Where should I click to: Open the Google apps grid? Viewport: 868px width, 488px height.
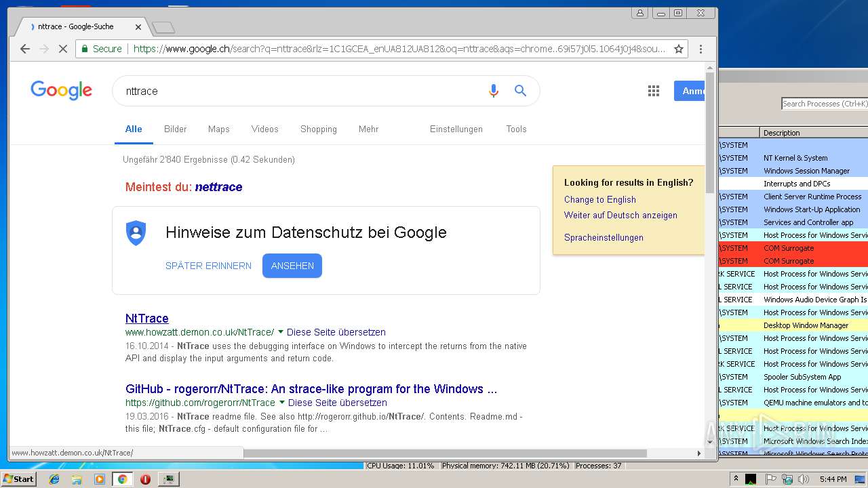coord(654,91)
